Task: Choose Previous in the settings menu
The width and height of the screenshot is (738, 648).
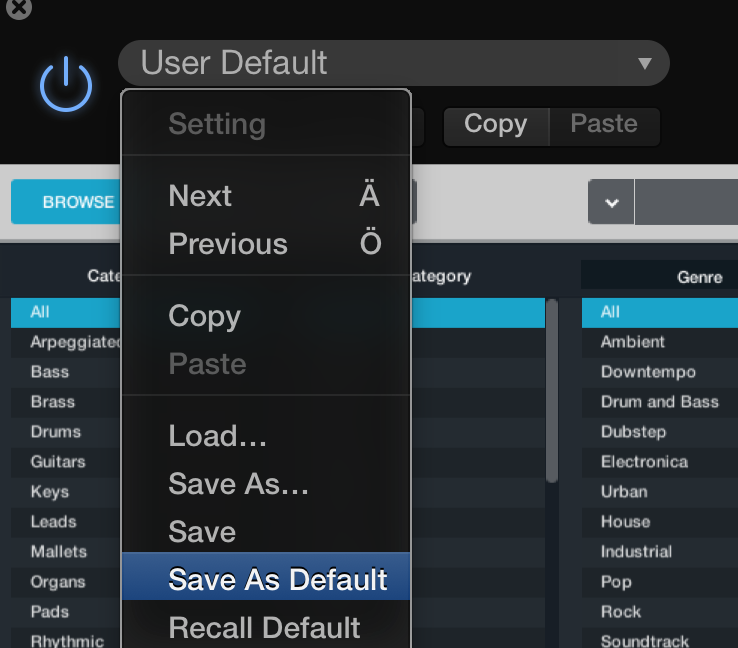Action: [228, 244]
